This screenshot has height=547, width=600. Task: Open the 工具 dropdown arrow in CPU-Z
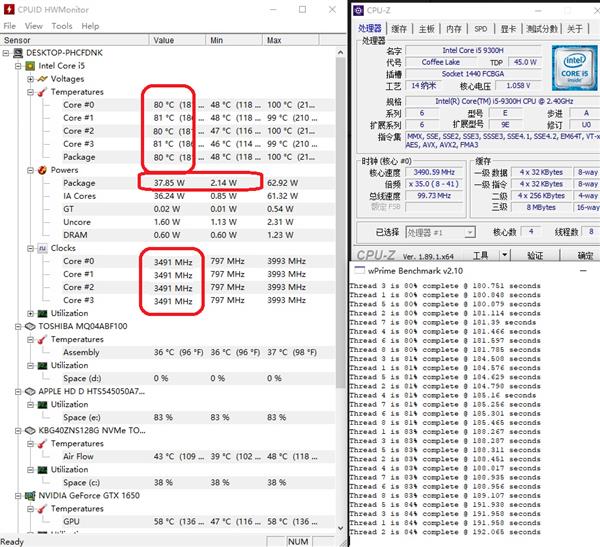tap(505, 255)
